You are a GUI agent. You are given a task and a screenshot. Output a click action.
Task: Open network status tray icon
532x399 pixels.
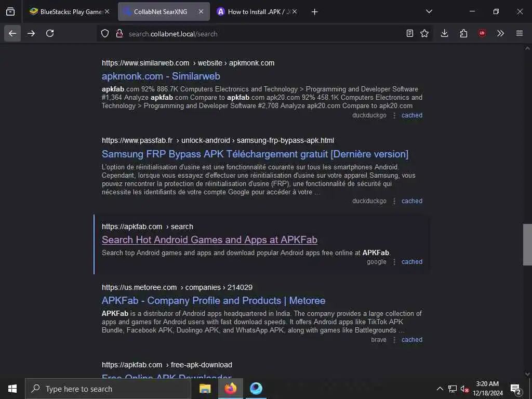453,389
